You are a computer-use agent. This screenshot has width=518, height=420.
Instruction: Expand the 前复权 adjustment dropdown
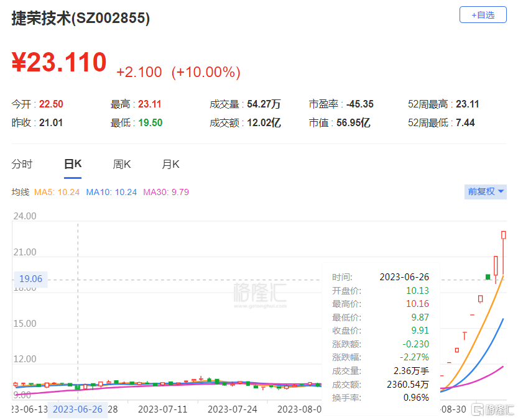[485, 191]
